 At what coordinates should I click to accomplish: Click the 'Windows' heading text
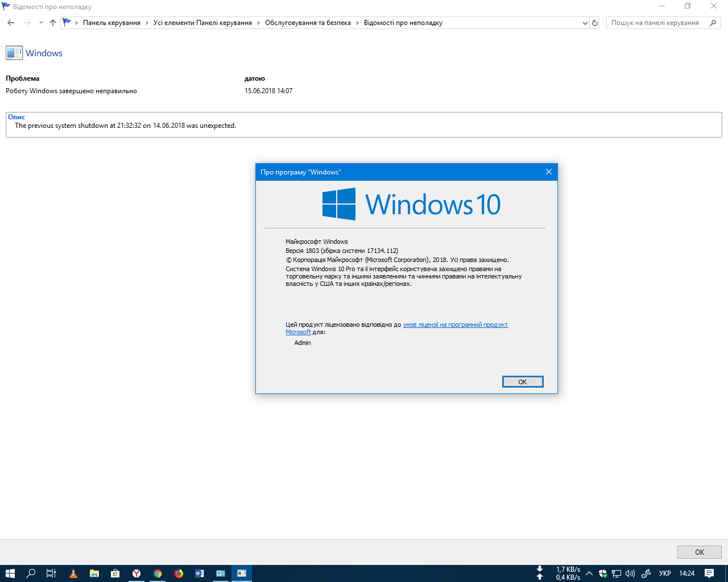pyautogui.click(x=44, y=53)
